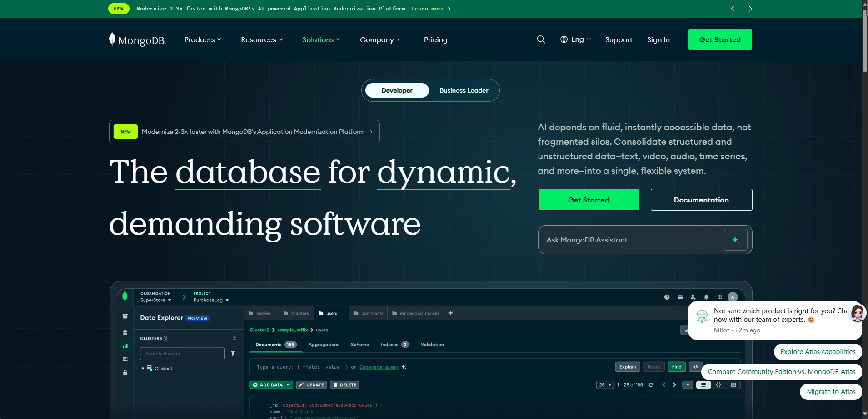Expand the Products menu
Screen dimensions: 868x419
click(203, 39)
